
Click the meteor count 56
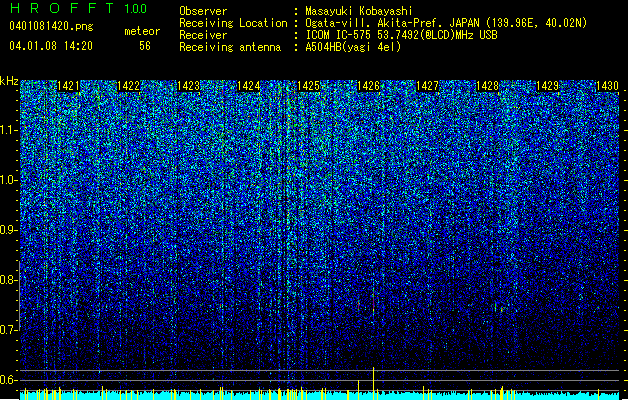pyautogui.click(x=145, y=46)
